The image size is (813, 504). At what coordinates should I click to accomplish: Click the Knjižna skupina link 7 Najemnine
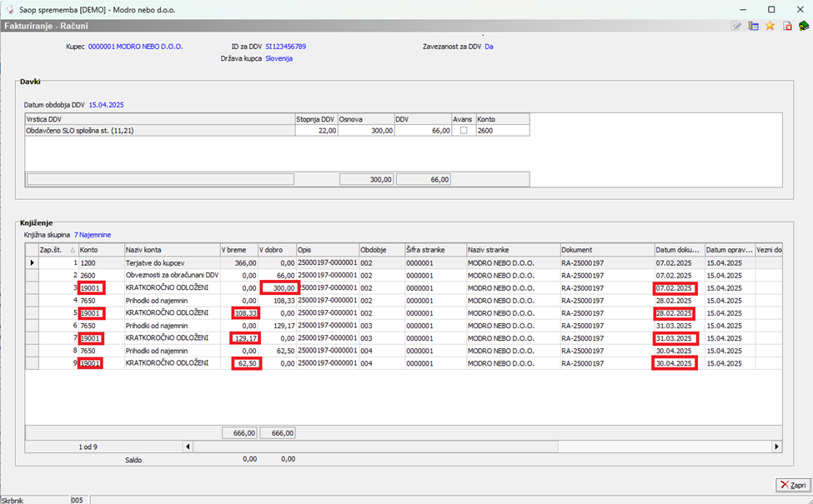pos(93,235)
